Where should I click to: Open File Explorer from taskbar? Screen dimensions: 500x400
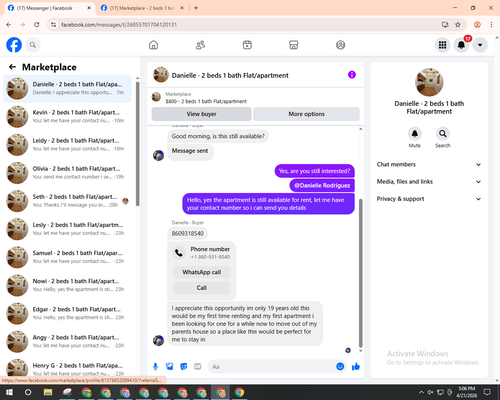coord(48,392)
